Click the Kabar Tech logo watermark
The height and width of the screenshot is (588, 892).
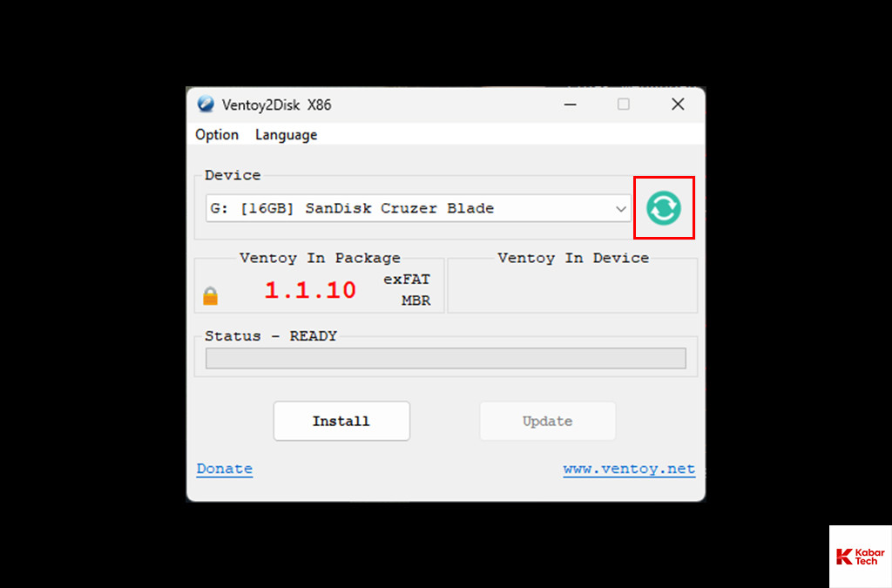(860, 556)
